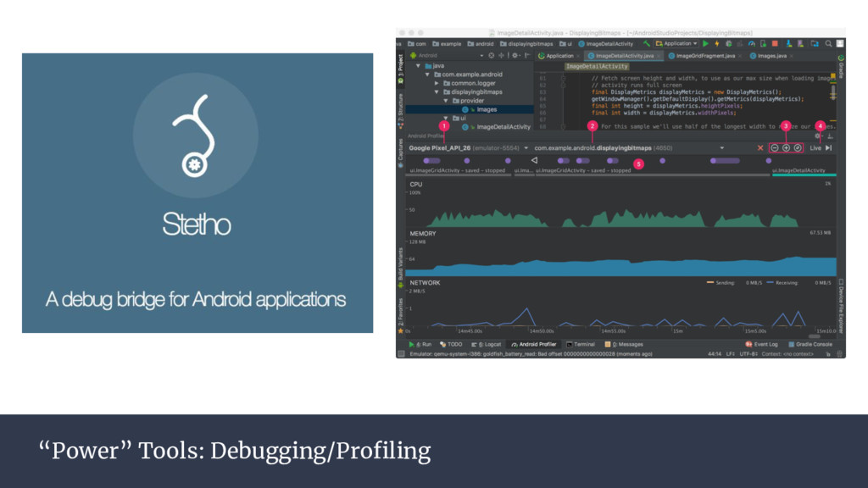868x488 pixels.
Task: Click the red Stop button in toolbar
Action: [775, 44]
